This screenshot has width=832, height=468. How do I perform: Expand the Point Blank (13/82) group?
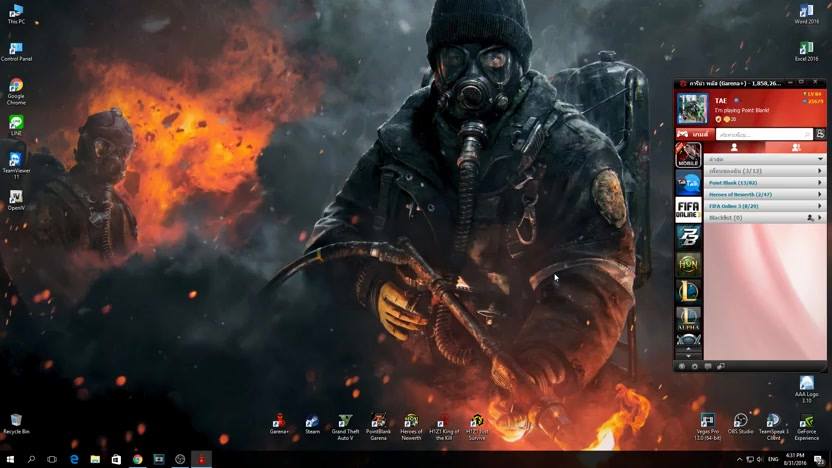pyautogui.click(x=765, y=183)
